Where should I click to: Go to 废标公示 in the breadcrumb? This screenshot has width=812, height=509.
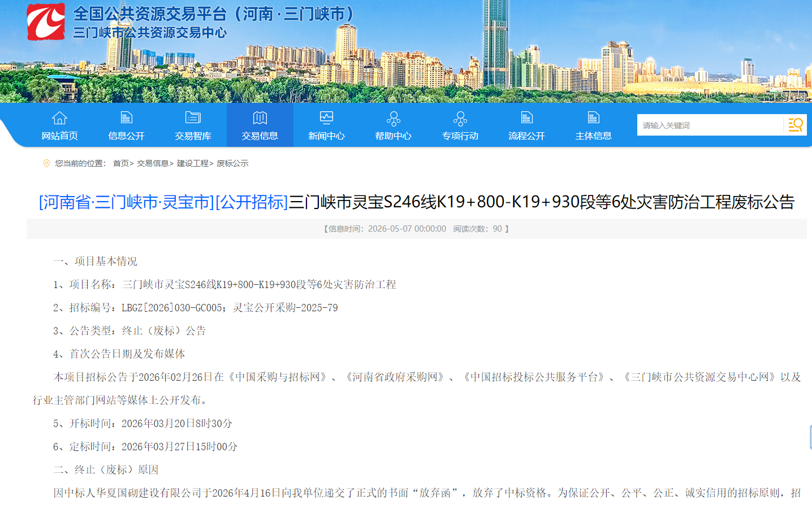pyautogui.click(x=232, y=163)
